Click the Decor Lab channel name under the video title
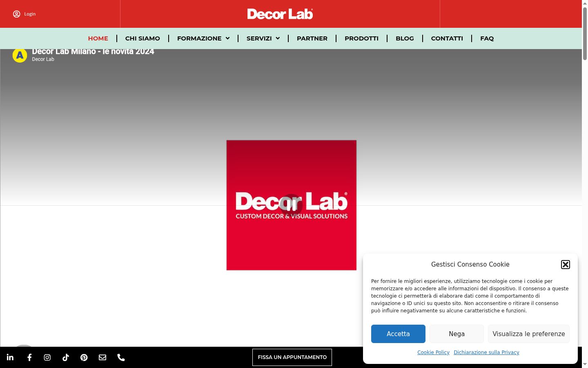The image size is (588, 368). 43,59
